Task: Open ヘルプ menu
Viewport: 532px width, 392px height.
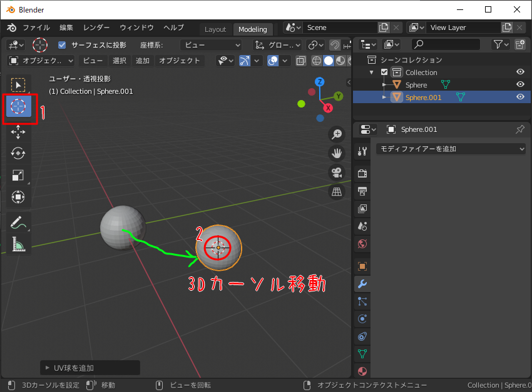Action: (173, 28)
